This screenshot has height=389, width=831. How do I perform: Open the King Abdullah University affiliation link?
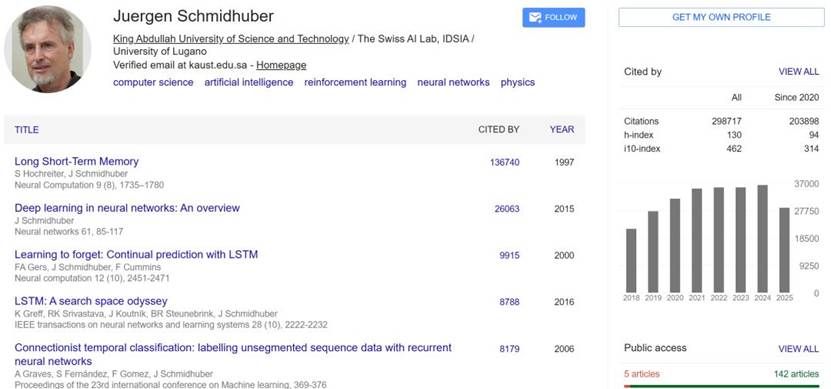[231, 39]
